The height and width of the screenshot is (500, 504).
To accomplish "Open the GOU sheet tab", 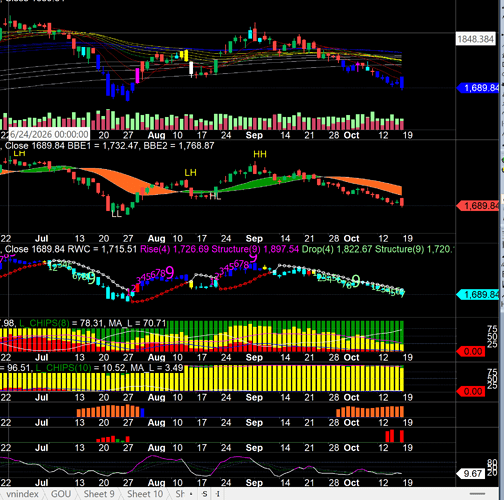I will [61, 494].
